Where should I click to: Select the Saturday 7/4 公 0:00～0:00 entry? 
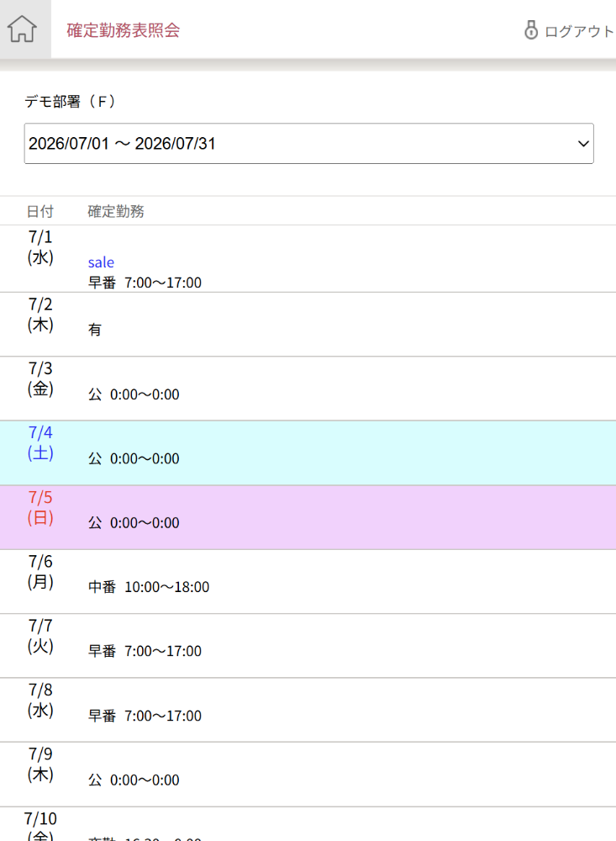point(134,458)
